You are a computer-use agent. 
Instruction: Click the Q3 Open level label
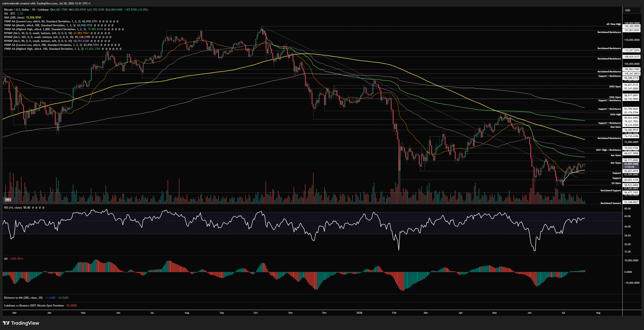(616, 183)
